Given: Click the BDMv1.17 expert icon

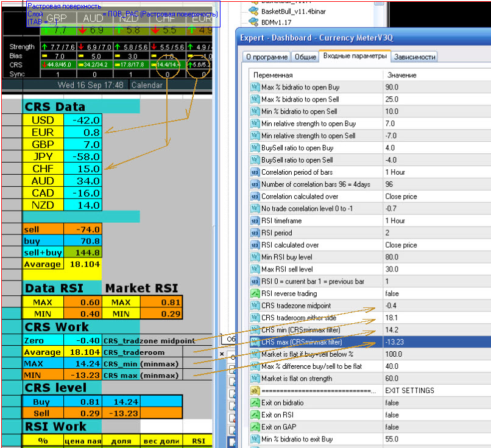Looking at the screenshot, I should (x=253, y=22).
